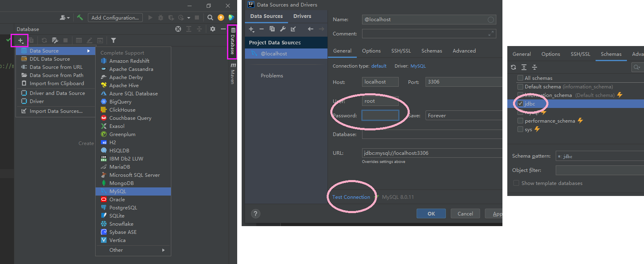Click the Cancel button

tap(465, 213)
